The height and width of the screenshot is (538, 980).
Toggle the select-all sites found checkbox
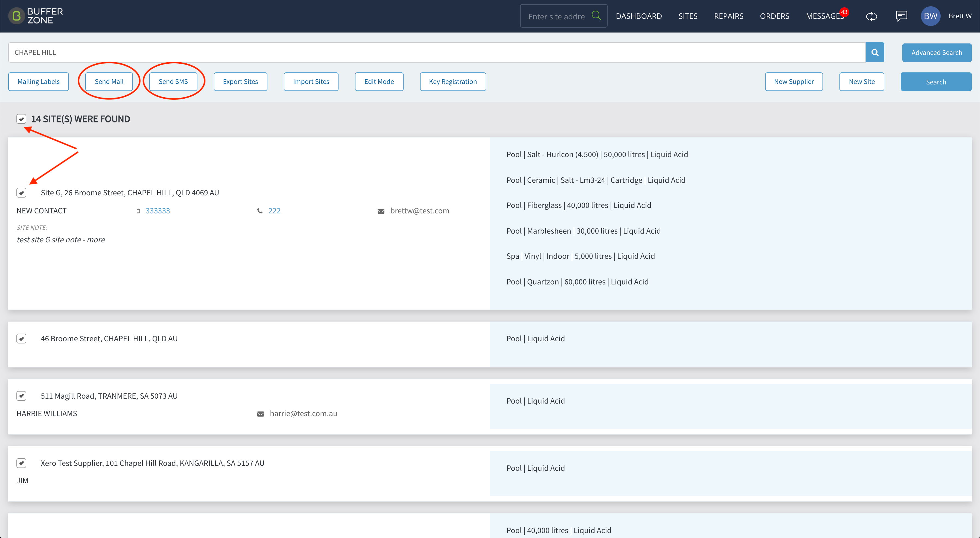(x=21, y=119)
